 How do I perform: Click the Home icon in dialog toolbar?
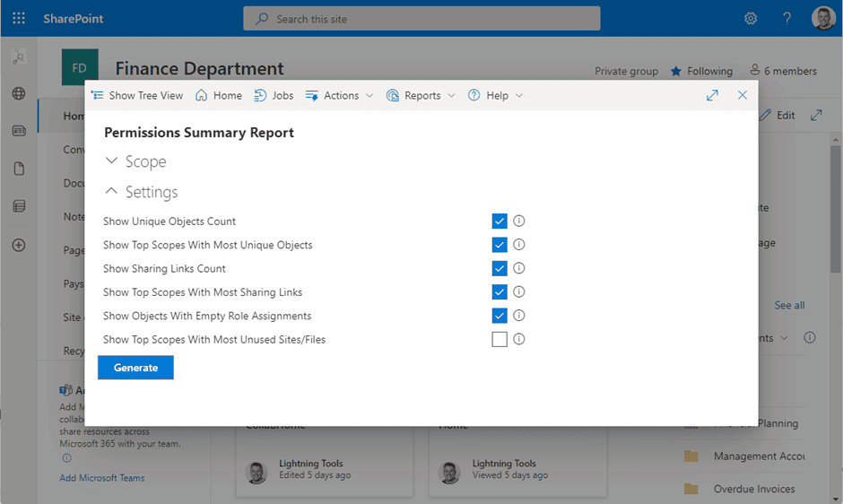click(202, 95)
